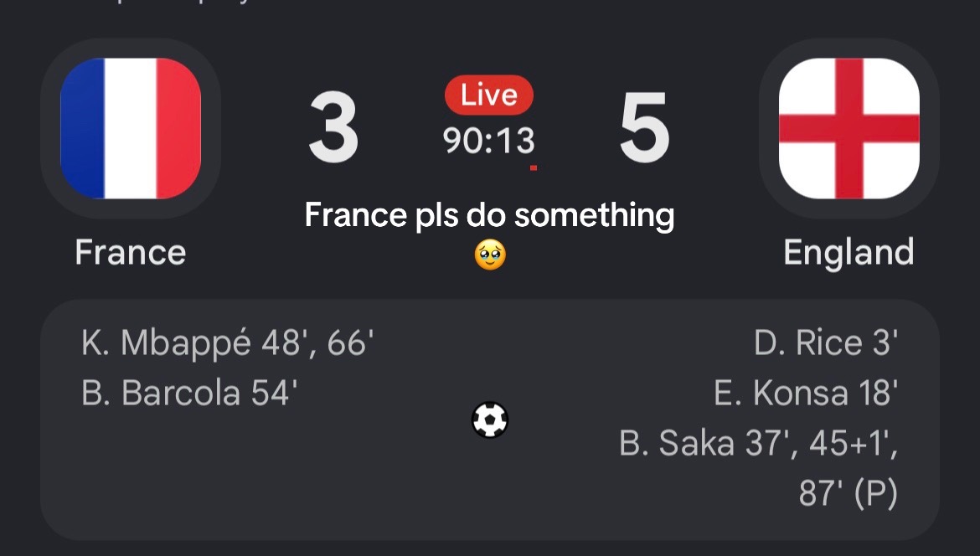Open B. Barcola 54' scorer entry

point(189,393)
